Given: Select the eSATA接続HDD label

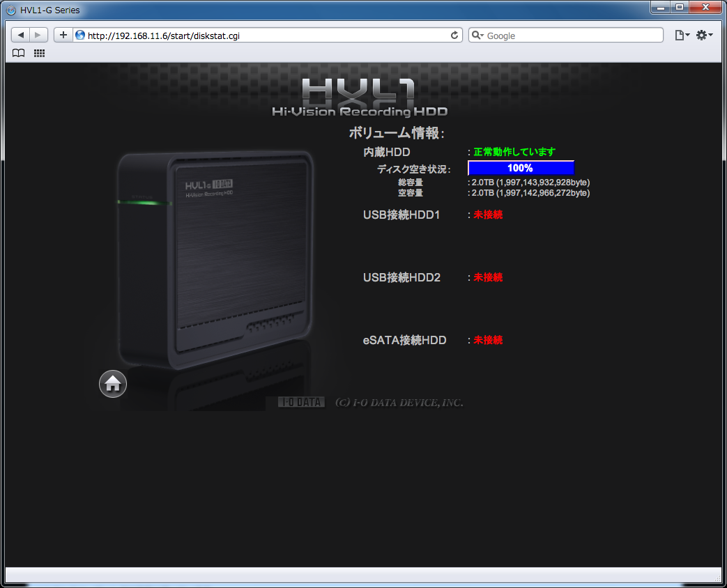Looking at the screenshot, I should click(x=404, y=340).
